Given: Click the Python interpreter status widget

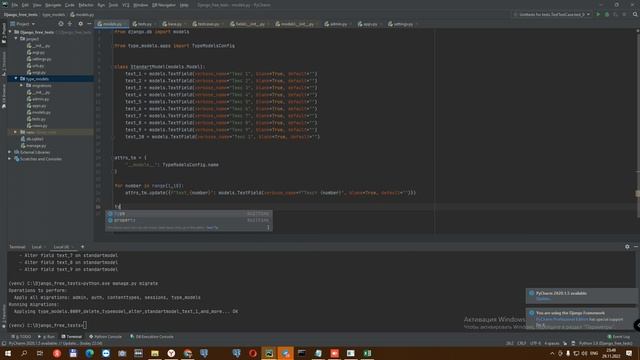Looking at the screenshot, I should (x=605, y=343).
